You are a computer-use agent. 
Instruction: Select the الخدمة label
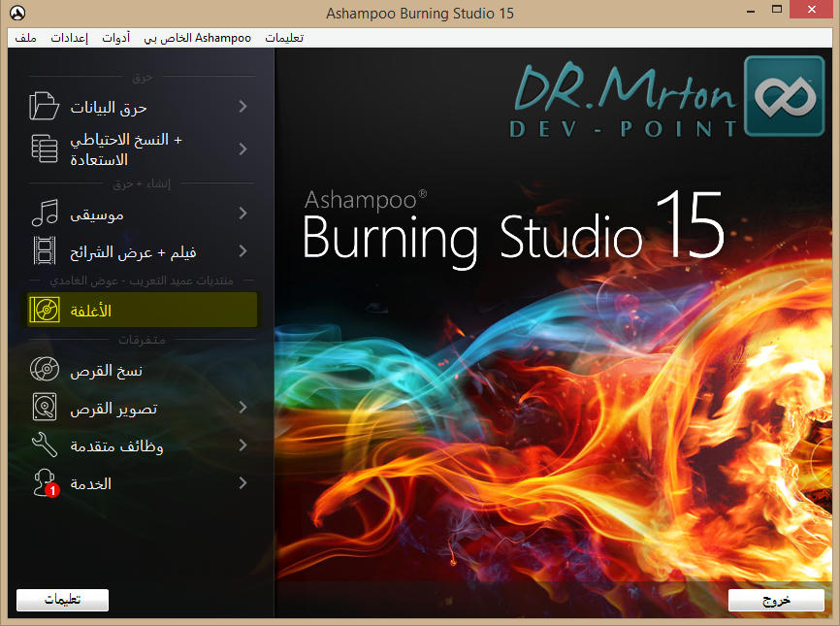(91, 484)
